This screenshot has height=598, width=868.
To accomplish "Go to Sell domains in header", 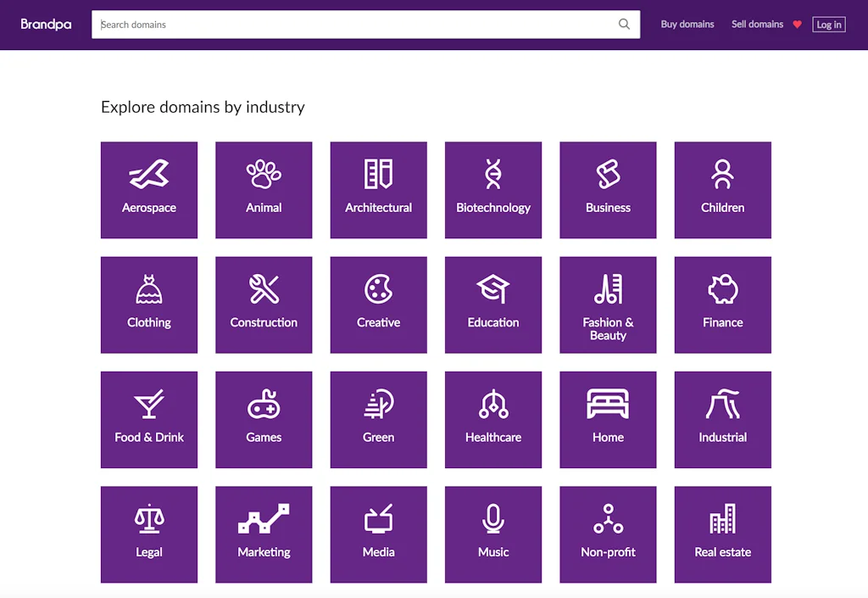I will point(757,25).
